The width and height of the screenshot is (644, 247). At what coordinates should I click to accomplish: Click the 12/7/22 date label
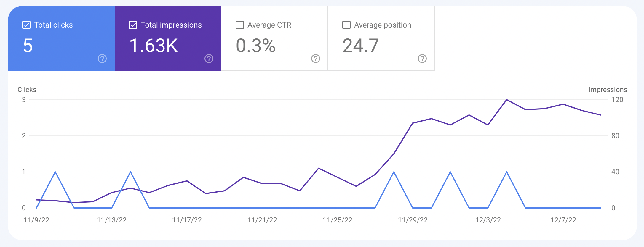563,220
